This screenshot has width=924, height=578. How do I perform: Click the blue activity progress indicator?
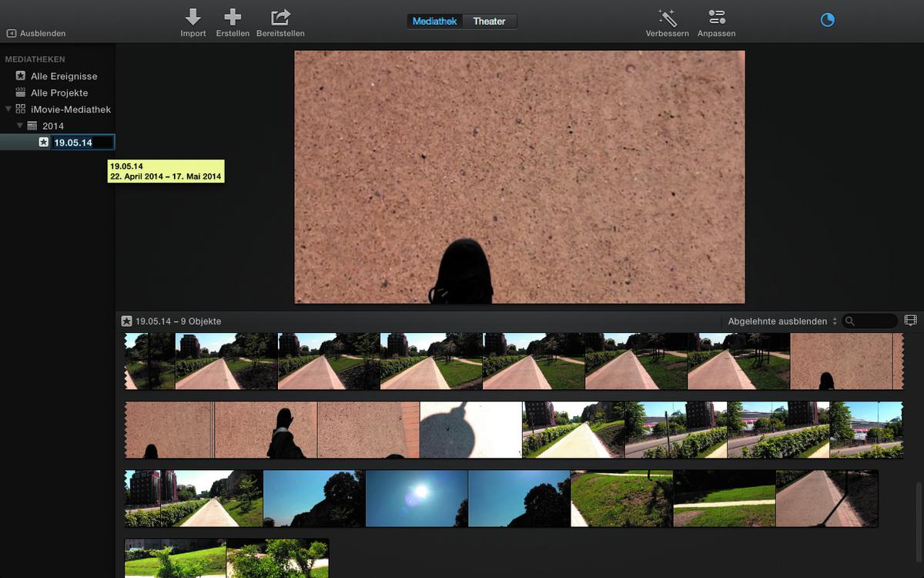pyautogui.click(x=828, y=20)
